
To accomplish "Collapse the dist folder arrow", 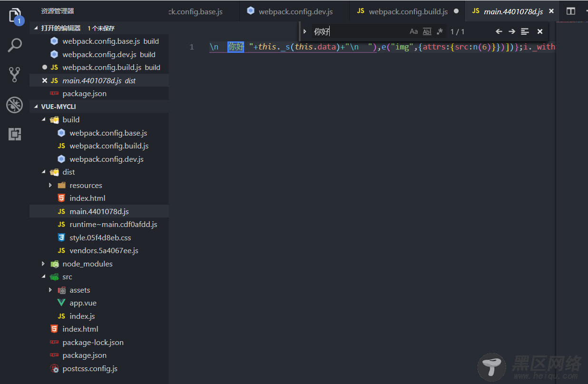I will coord(44,172).
